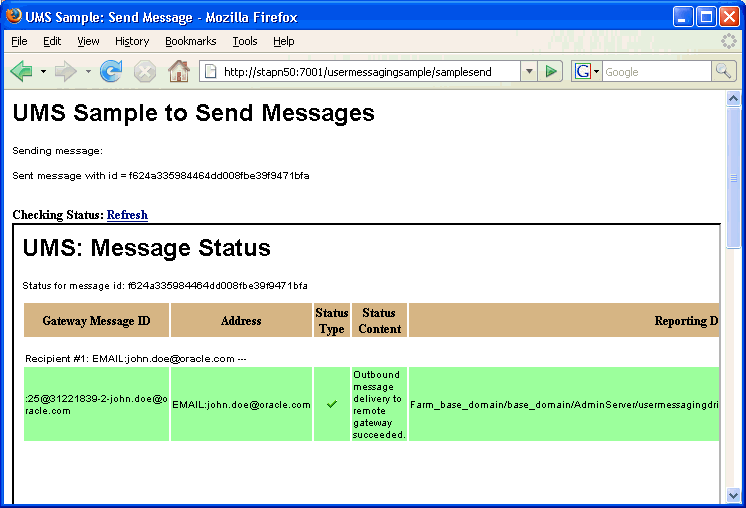The image size is (746, 508).
Task: Click the Sending message: text
Action: click(x=58, y=151)
